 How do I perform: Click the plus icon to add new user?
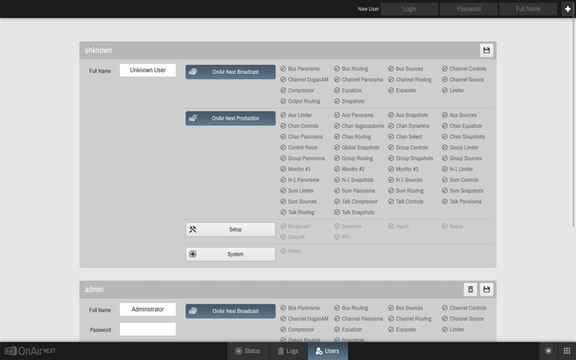pos(568,9)
